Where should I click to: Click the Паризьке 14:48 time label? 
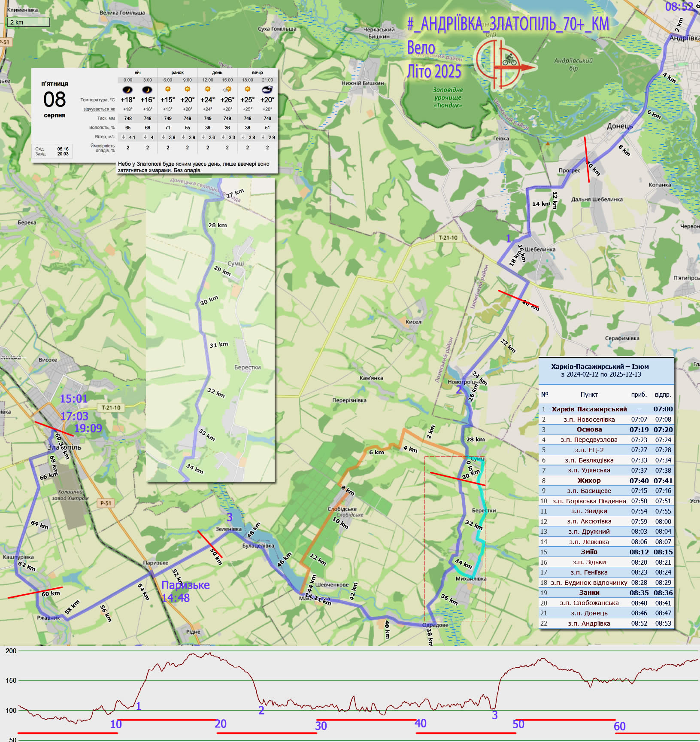pos(185,591)
